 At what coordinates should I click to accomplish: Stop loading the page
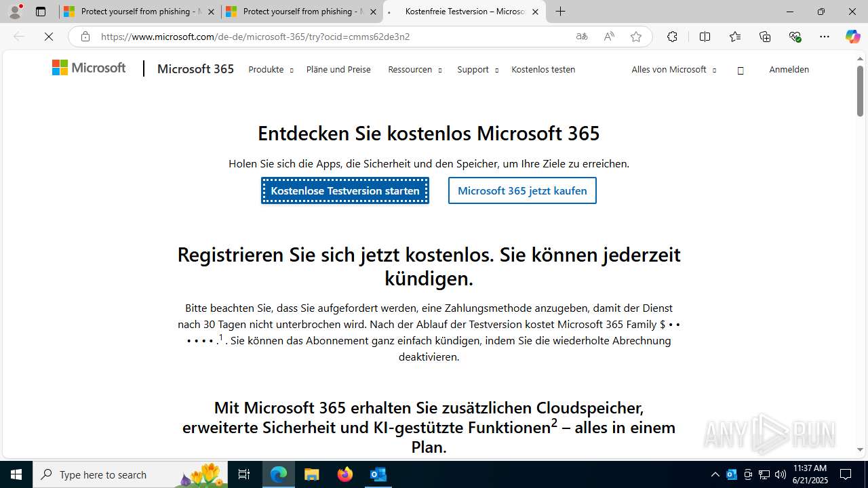[49, 37]
